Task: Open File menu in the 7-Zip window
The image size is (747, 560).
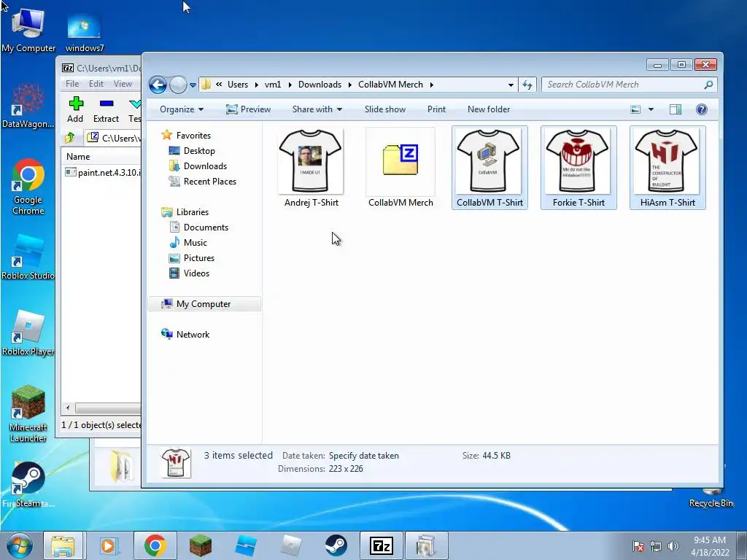Action: coord(72,84)
